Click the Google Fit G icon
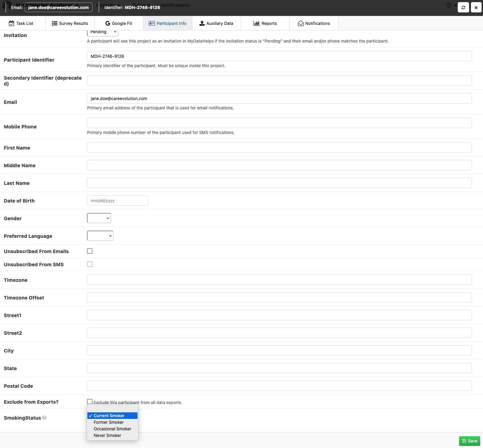 click(108, 24)
